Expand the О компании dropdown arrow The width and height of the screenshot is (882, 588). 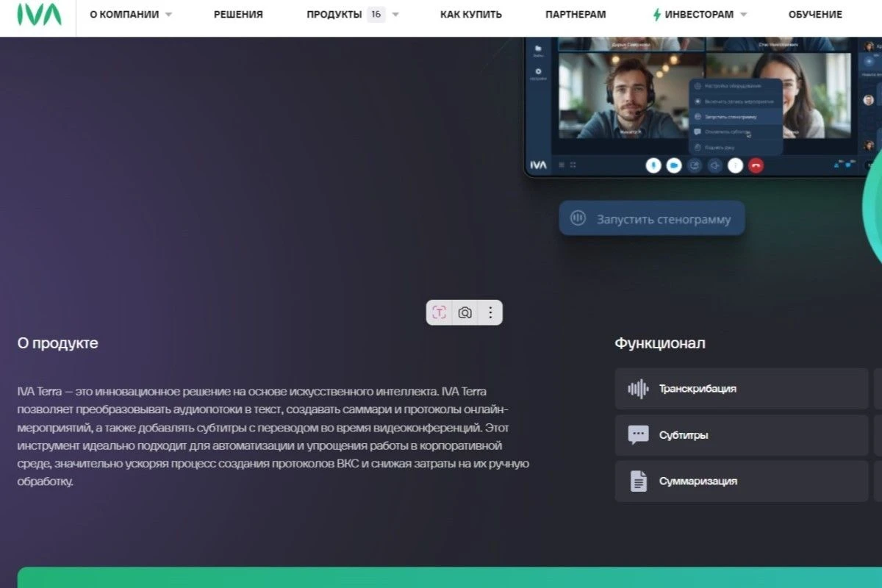coord(168,15)
